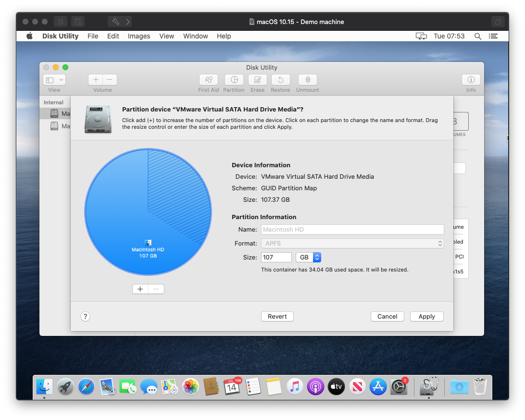Click the VMware pause button
This screenshot has height=420, width=525.
[x=61, y=22]
